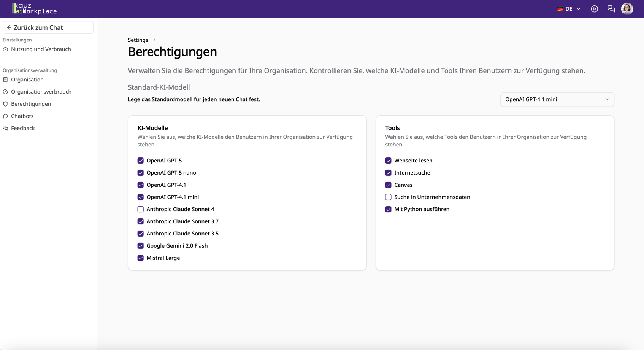Expand the DE language selector
644x350 pixels.
[x=569, y=8]
